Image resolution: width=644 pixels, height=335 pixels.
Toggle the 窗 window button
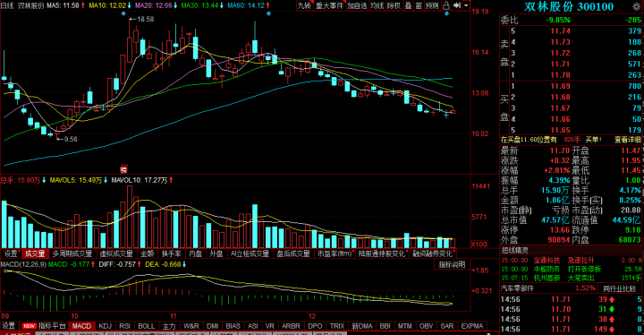click(x=419, y=5)
